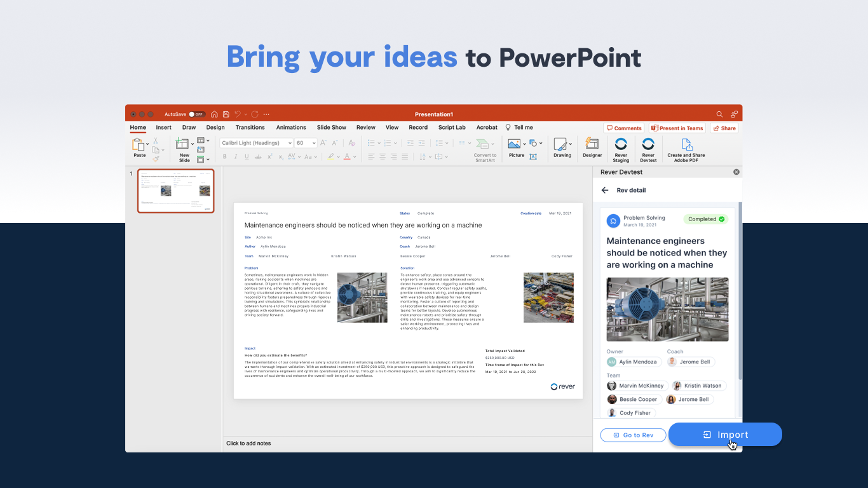Click the Problem Solving puzzle icon

(613, 220)
